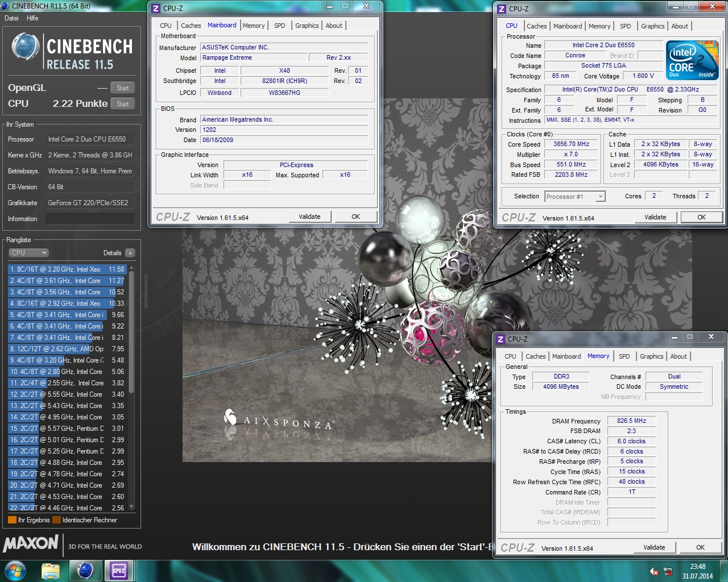
Task: Open the Processor #1 selection dropdown
Action: click(x=575, y=197)
